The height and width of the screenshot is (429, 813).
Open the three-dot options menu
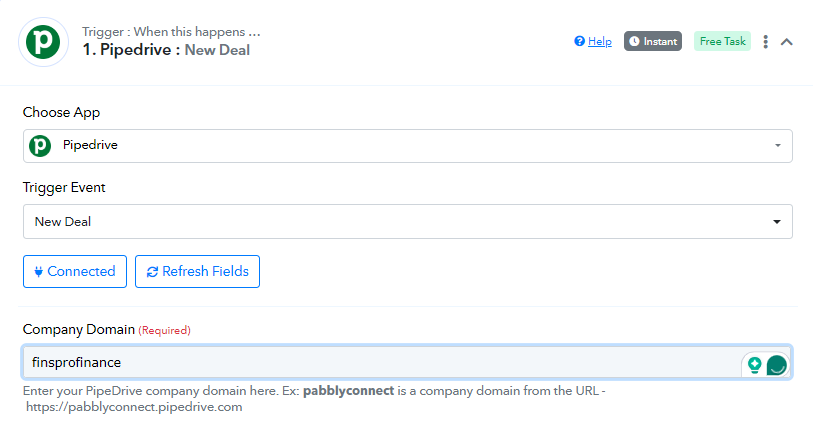click(765, 41)
